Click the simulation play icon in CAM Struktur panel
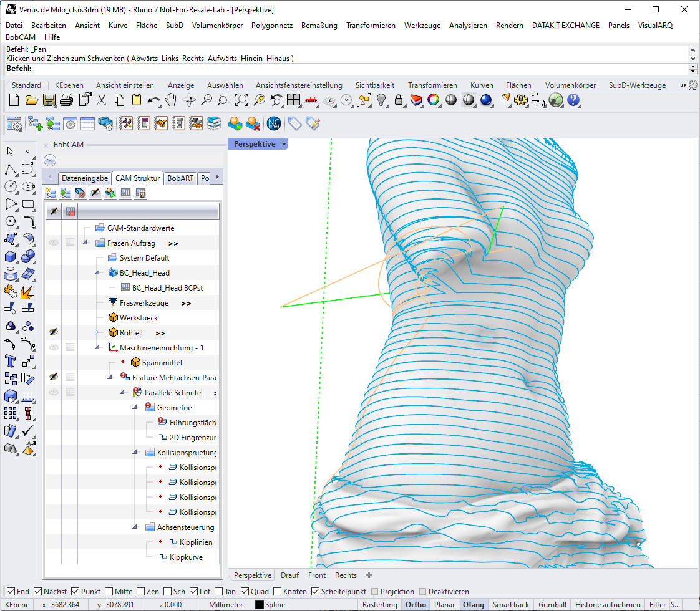 pos(109,193)
